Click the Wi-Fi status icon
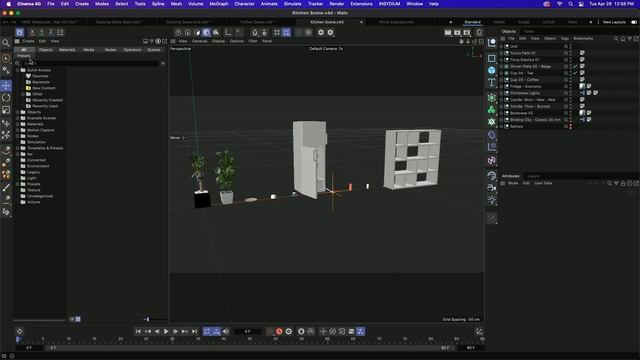This screenshot has height=360, width=640. click(559, 4)
